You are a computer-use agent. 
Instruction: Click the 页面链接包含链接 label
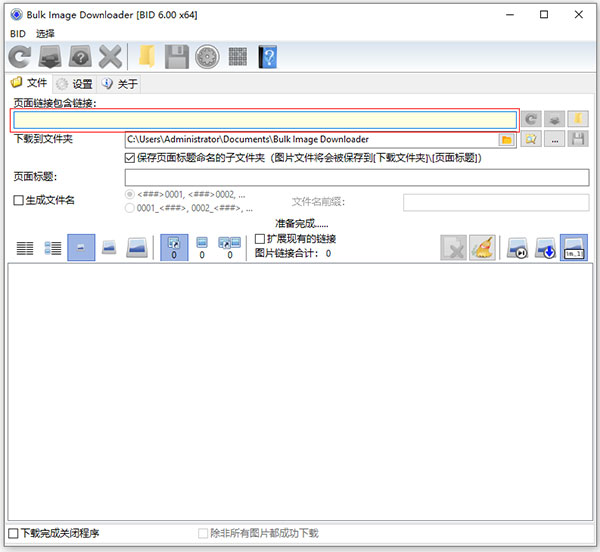(x=55, y=103)
